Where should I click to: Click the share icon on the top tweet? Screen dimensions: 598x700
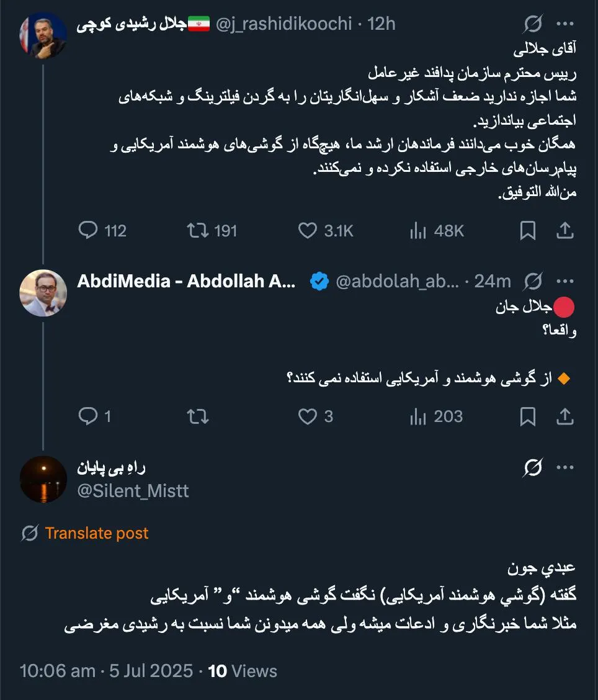[565, 231]
